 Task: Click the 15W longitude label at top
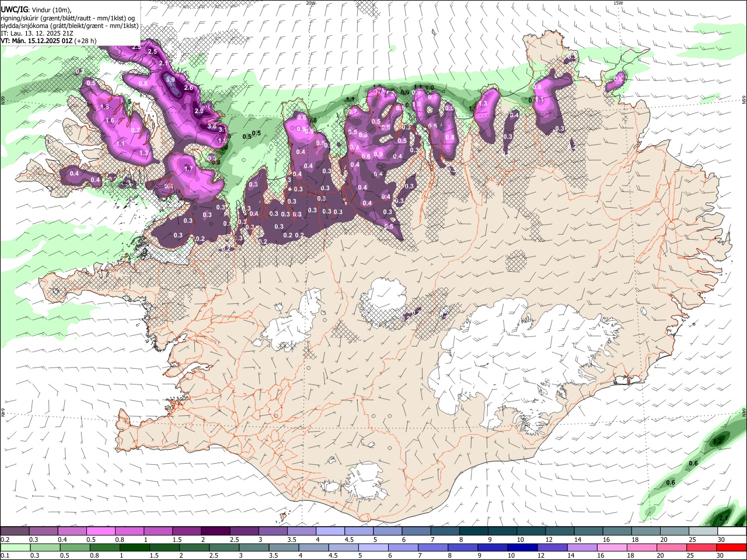pos(618,2)
